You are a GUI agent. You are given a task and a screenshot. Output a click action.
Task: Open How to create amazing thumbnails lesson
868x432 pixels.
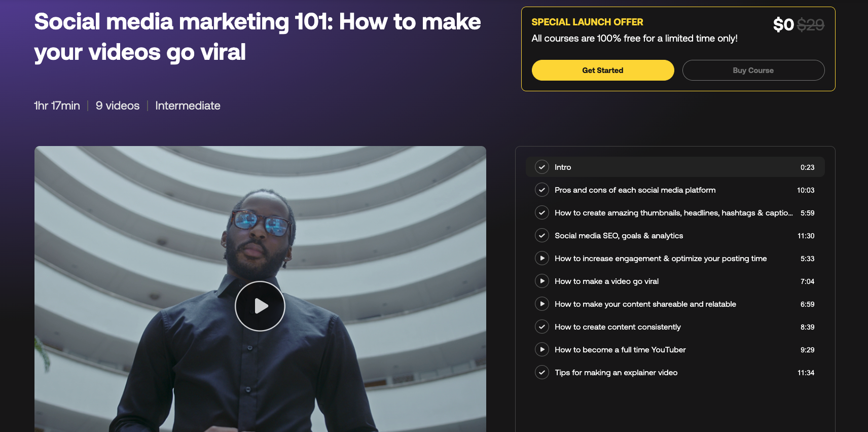pyautogui.click(x=674, y=213)
